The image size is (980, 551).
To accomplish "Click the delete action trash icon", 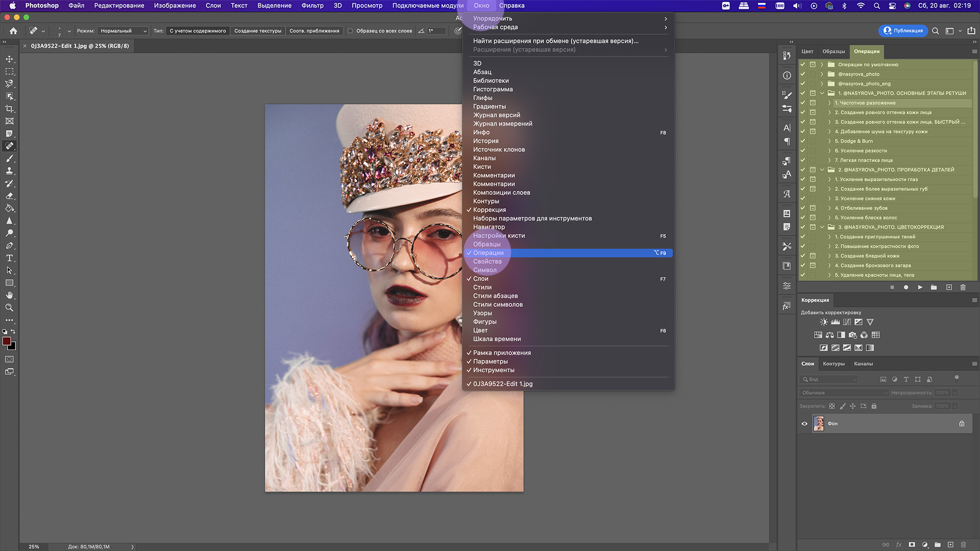I will tap(963, 287).
